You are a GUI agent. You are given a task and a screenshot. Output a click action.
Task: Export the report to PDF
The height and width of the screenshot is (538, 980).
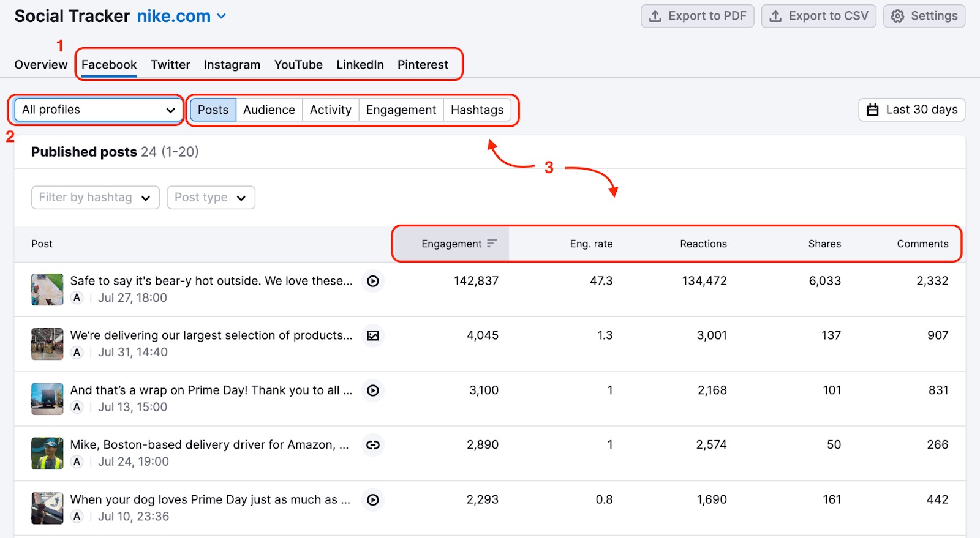[x=698, y=16]
